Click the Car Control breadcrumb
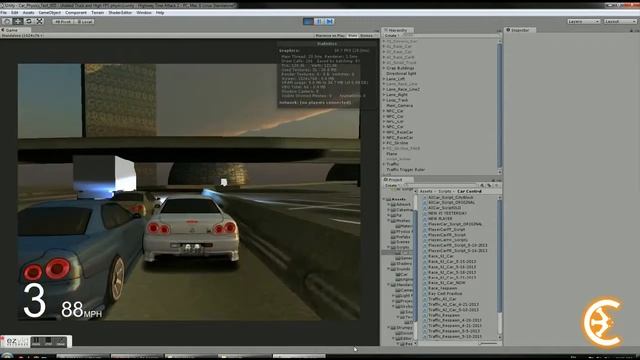The image size is (640, 360). (x=469, y=191)
